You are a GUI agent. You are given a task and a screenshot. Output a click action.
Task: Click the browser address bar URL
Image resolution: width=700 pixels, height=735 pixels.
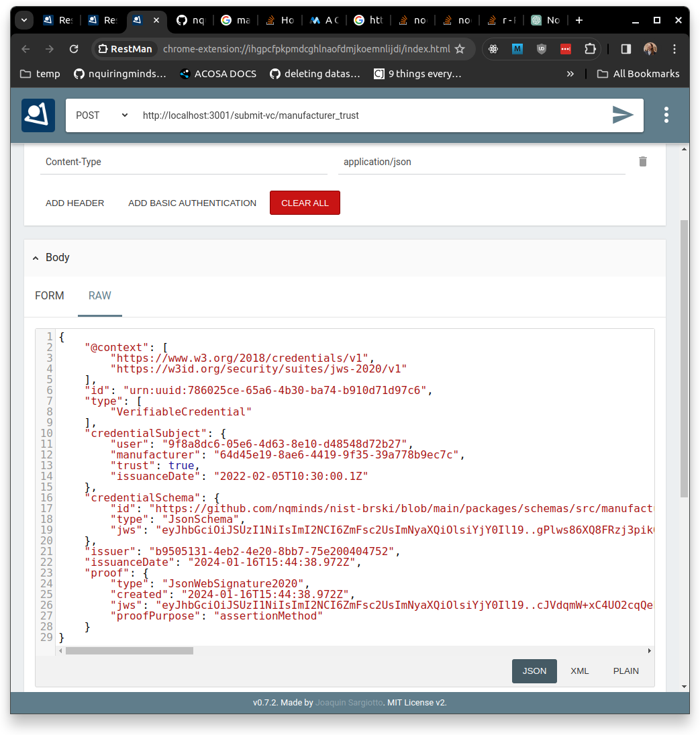(307, 49)
